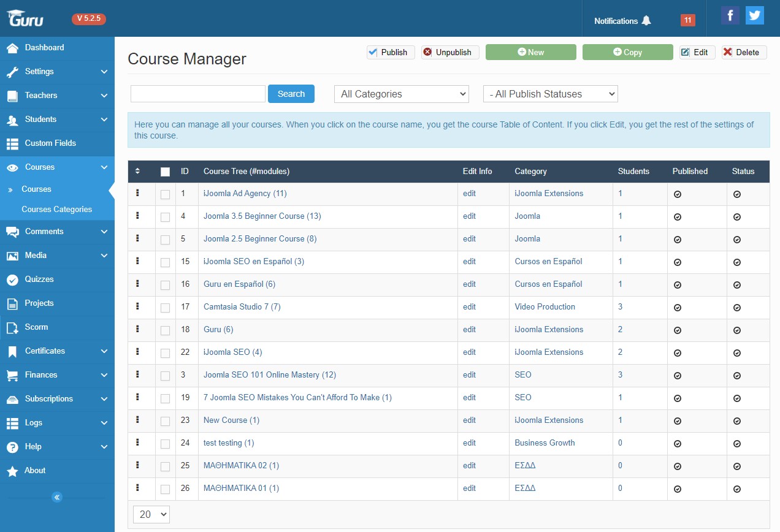Toggle Status icon for Guru (6) row
Screen dimensions: 780x532
click(737, 330)
